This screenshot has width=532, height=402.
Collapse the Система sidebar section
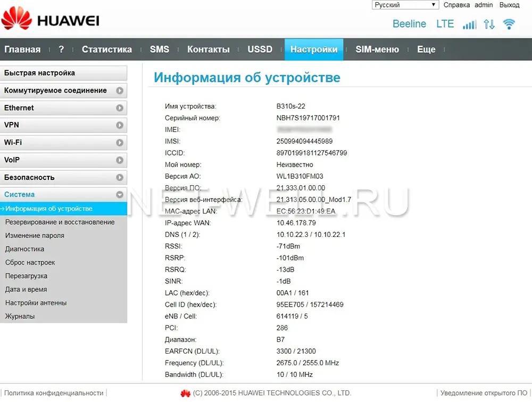coord(64,195)
